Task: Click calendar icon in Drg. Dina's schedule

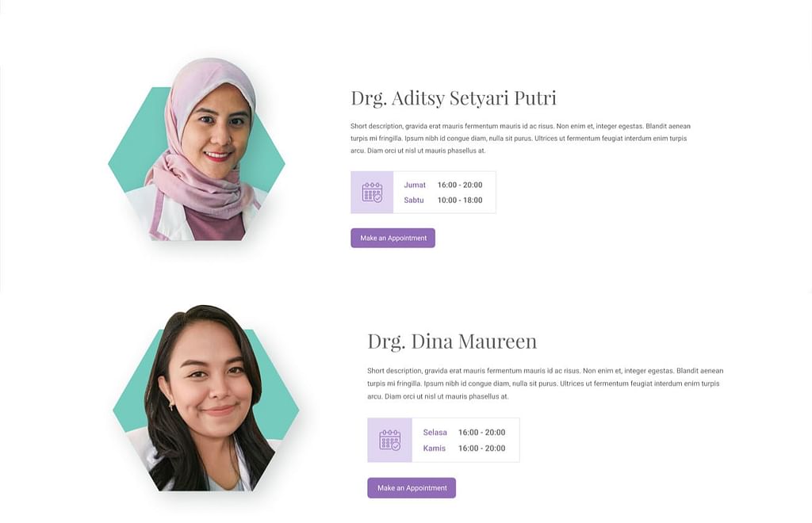Action: point(389,440)
